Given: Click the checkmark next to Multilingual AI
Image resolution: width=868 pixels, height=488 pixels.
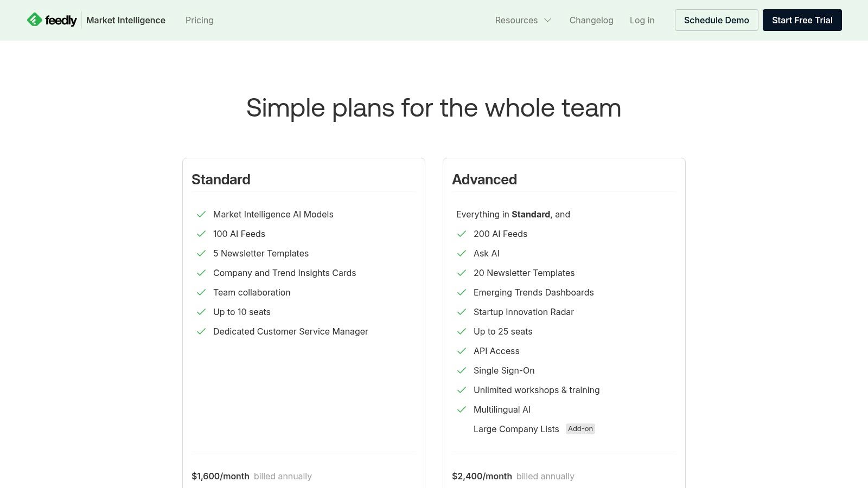Looking at the screenshot, I should 462,409.
